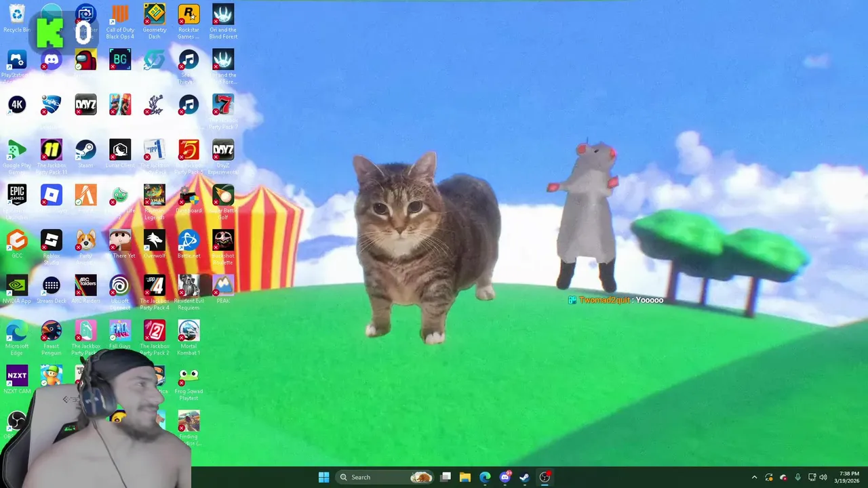This screenshot has width=868, height=488.
Task: Open Microsoft Edge from taskbar
Action: [485, 477]
